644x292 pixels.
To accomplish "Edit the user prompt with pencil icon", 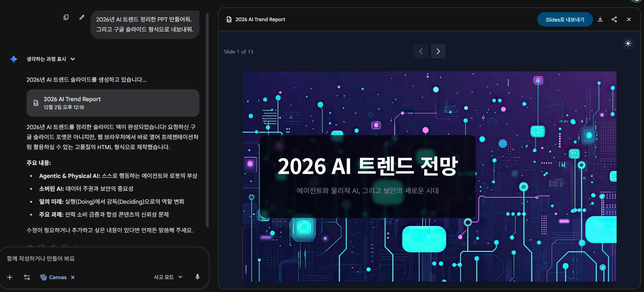I will pos(82,17).
